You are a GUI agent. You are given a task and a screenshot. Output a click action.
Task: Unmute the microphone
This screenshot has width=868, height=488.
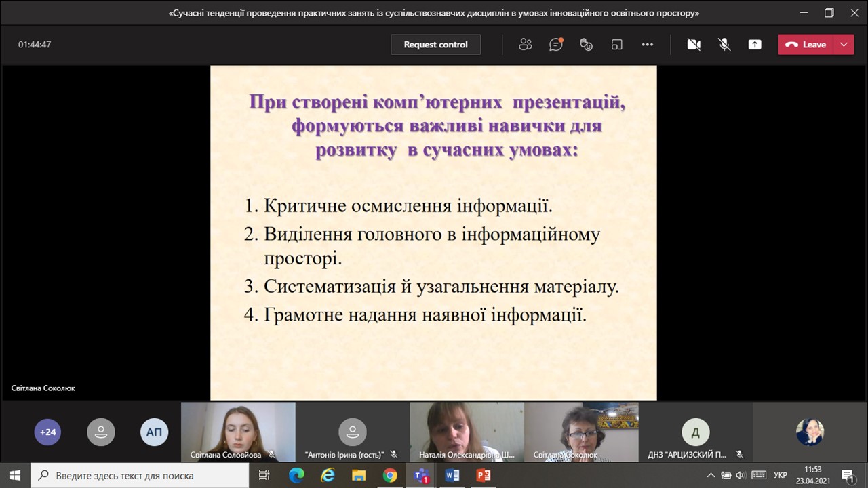pyautogui.click(x=724, y=45)
